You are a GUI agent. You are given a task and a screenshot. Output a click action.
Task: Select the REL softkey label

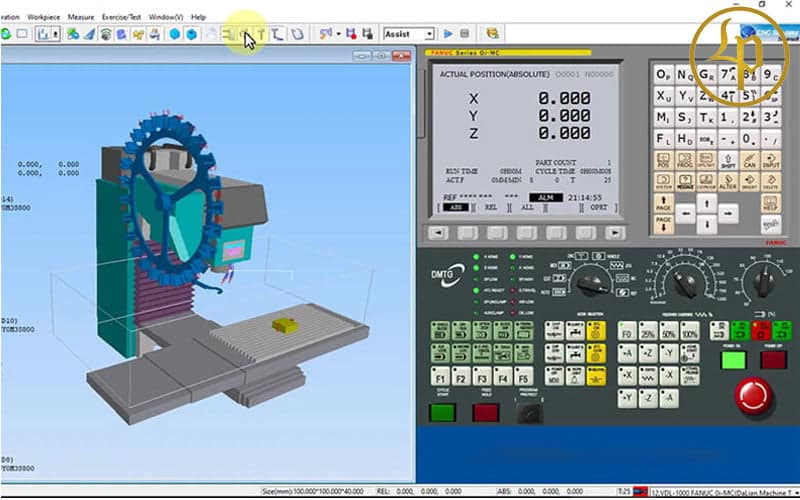point(491,208)
